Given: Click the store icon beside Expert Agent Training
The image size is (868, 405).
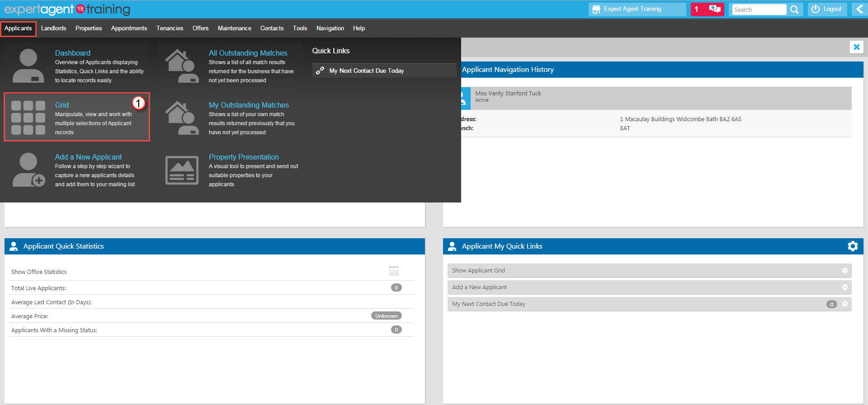Looking at the screenshot, I should point(596,9).
